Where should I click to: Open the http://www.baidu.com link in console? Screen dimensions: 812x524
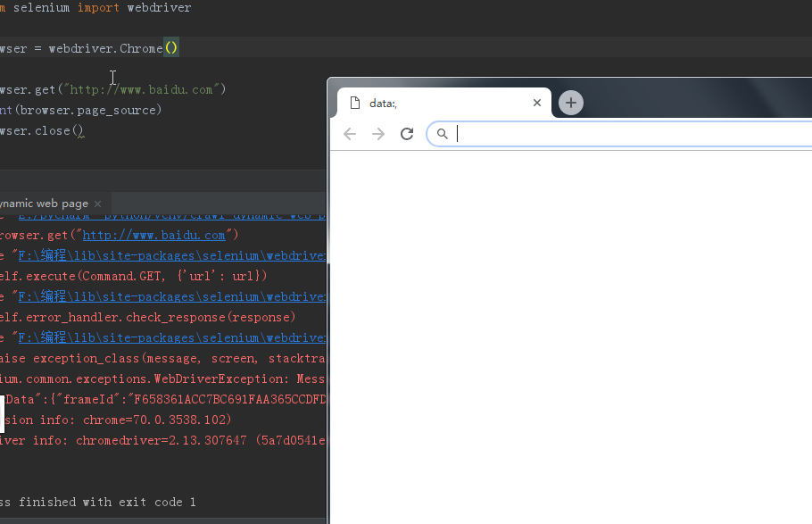pos(153,236)
